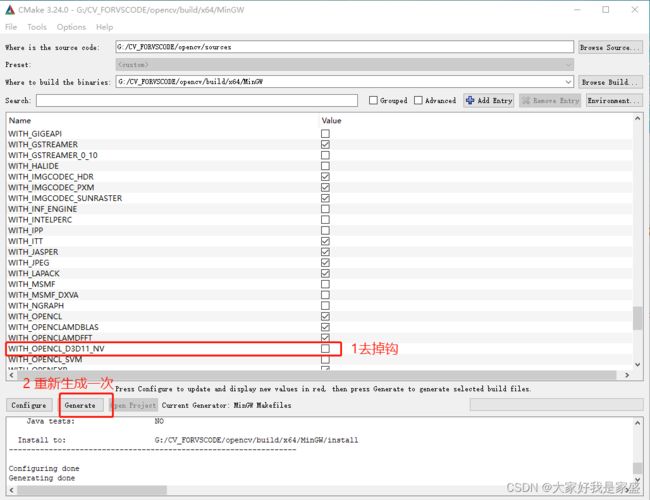Click the Configure button
Screen dimensions: 650x500
pyautogui.click(x=29, y=405)
